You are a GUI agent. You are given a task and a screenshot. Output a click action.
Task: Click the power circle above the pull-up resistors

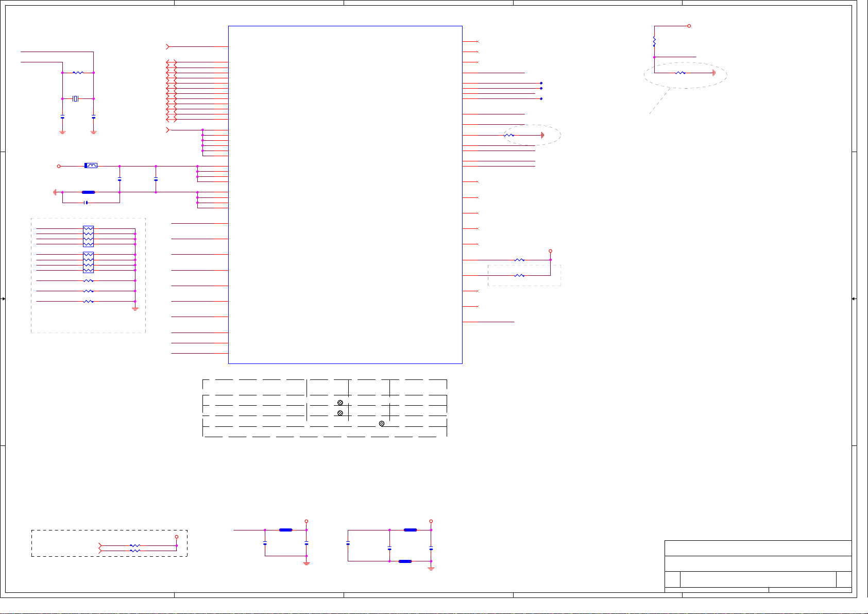551,251
